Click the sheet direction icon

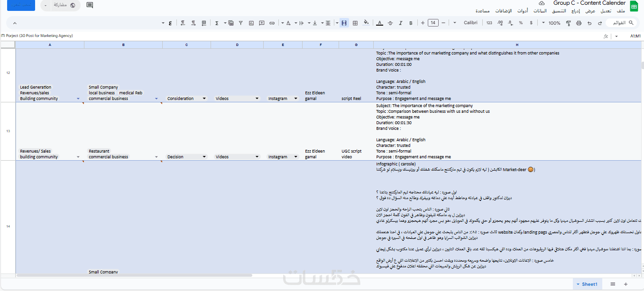pyautogui.click(x=204, y=23)
